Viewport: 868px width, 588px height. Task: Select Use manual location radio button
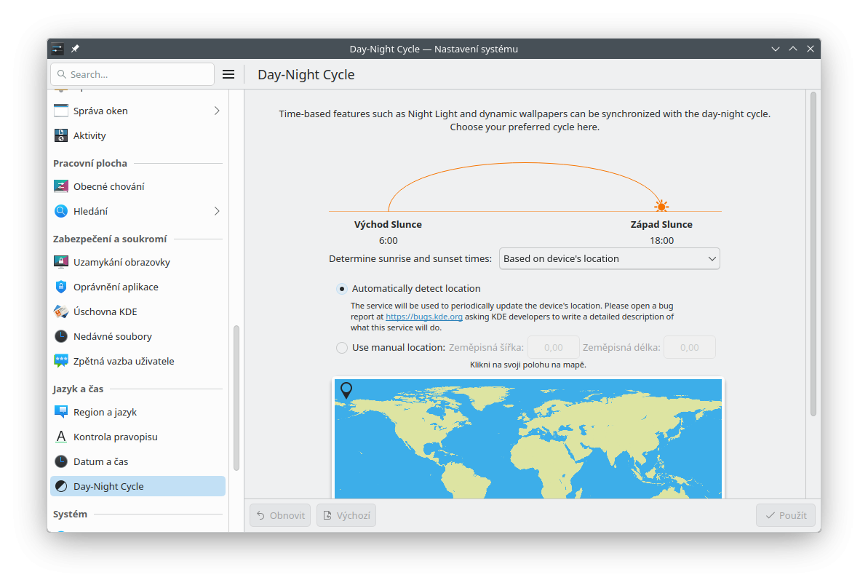pos(342,348)
